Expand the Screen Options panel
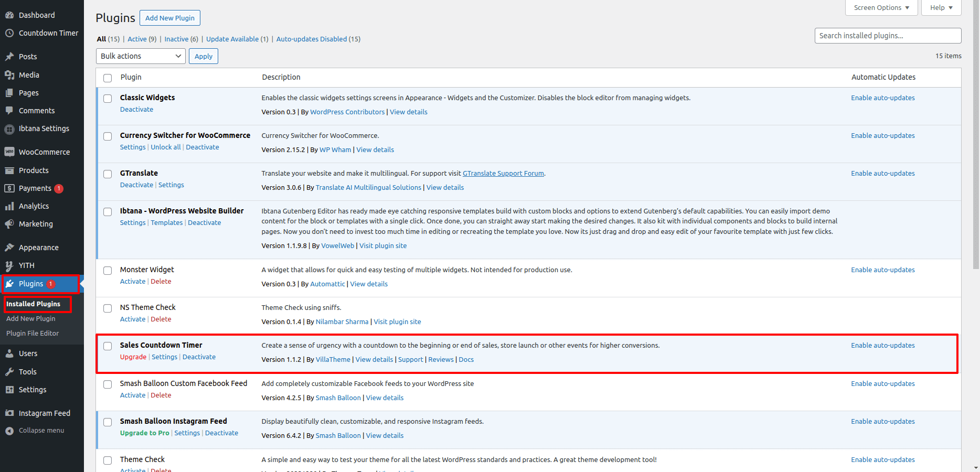This screenshot has height=472, width=980. coord(881,8)
